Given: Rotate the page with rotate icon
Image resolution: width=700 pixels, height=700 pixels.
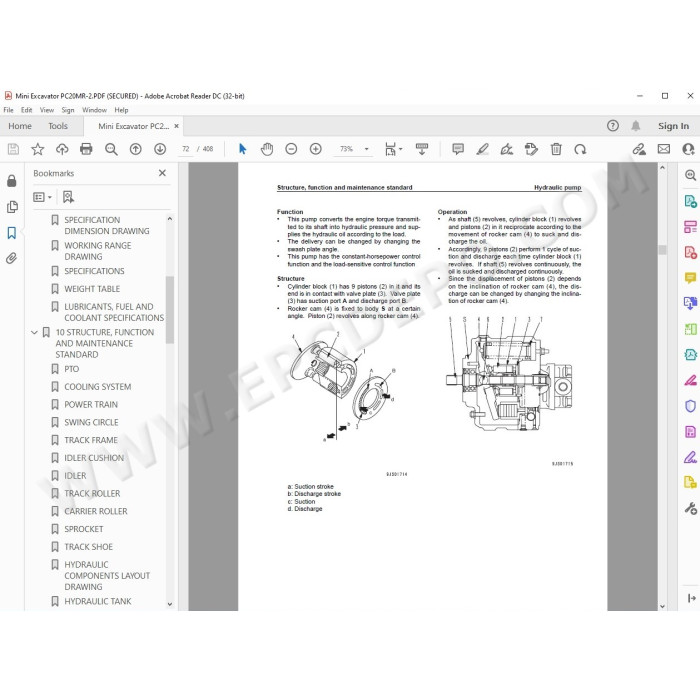Looking at the screenshot, I should 580,149.
